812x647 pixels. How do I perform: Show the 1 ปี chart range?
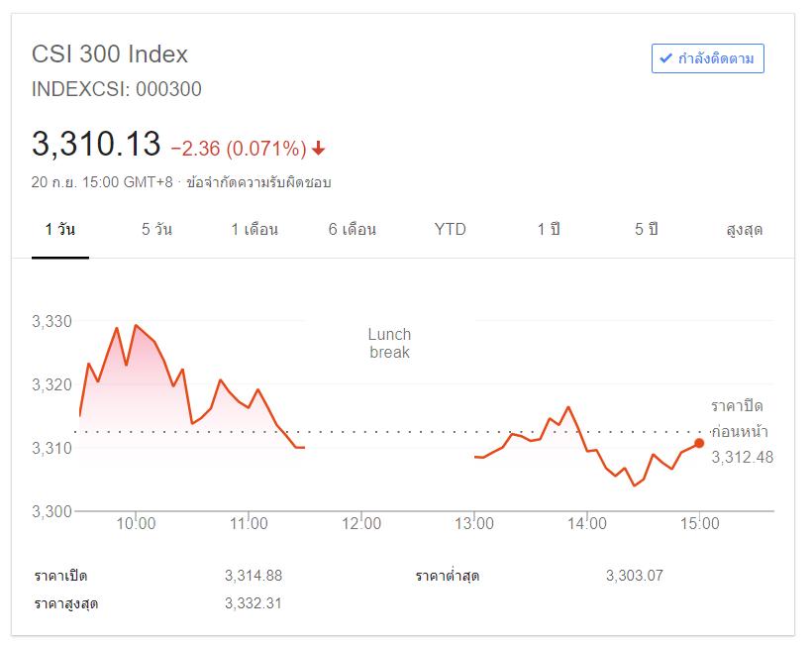[549, 230]
